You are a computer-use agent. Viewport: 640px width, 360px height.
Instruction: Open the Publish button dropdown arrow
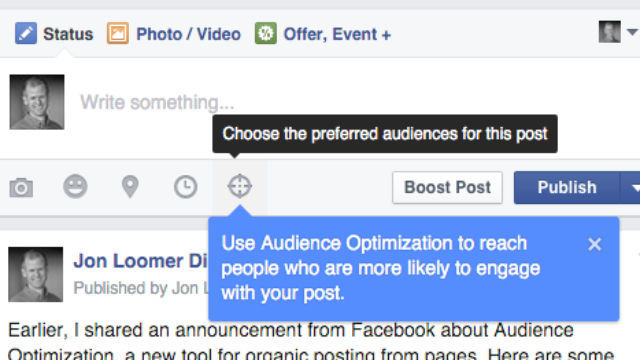(x=631, y=188)
